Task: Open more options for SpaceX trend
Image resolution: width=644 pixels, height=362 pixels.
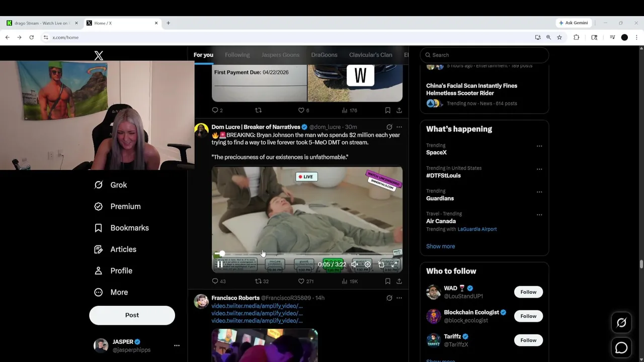Action: (539, 146)
